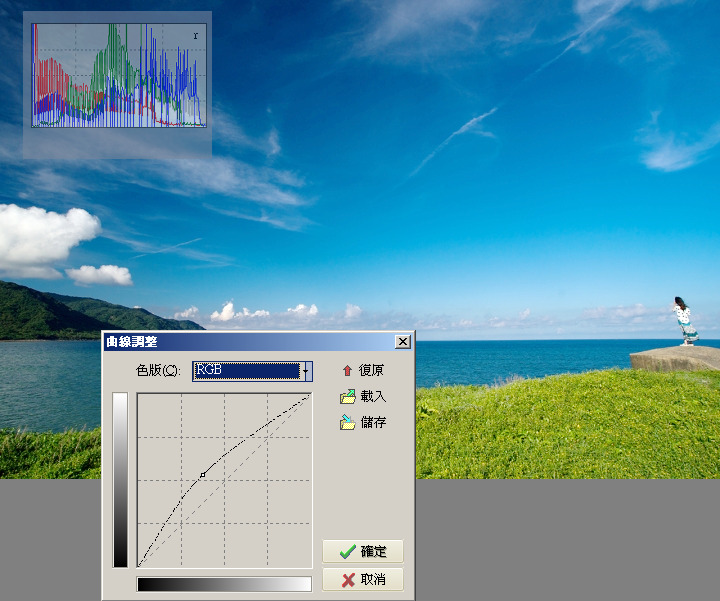Click the horizontal grayscale gradient bar
This screenshot has width=720, height=601.
click(x=224, y=584)
